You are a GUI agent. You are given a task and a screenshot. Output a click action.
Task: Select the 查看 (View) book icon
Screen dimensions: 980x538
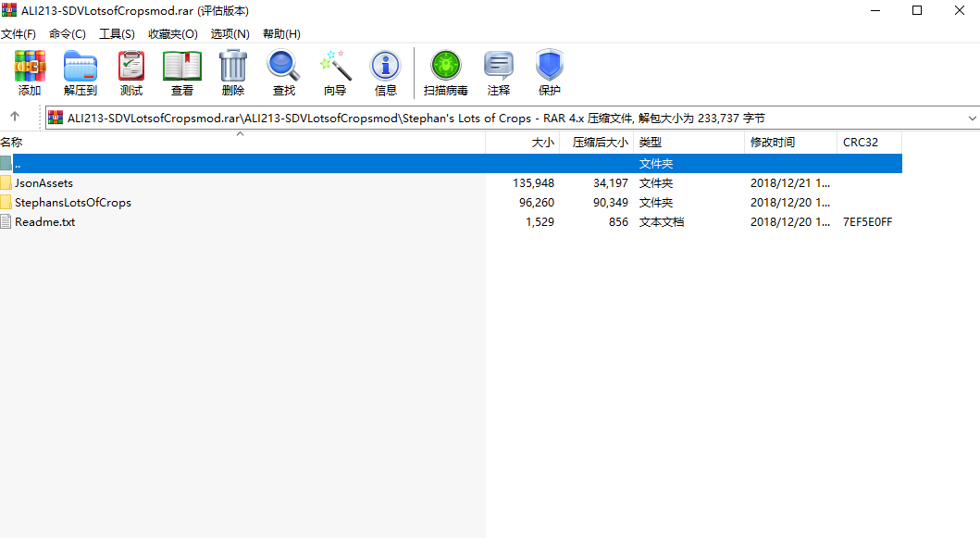pyautogui.click(x=182, y=72)
